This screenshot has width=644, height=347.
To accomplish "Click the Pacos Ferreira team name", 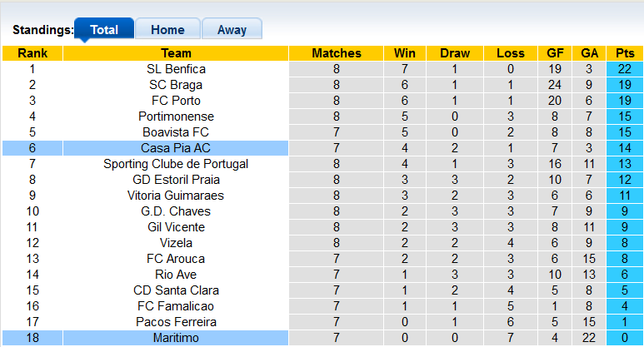I will [x=176, y=322].
